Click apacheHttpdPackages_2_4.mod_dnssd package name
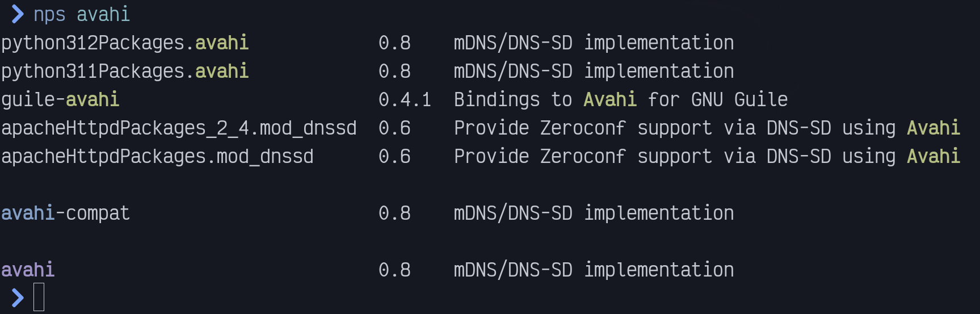Screen dimensions: 980x314 tap(179, 128)
